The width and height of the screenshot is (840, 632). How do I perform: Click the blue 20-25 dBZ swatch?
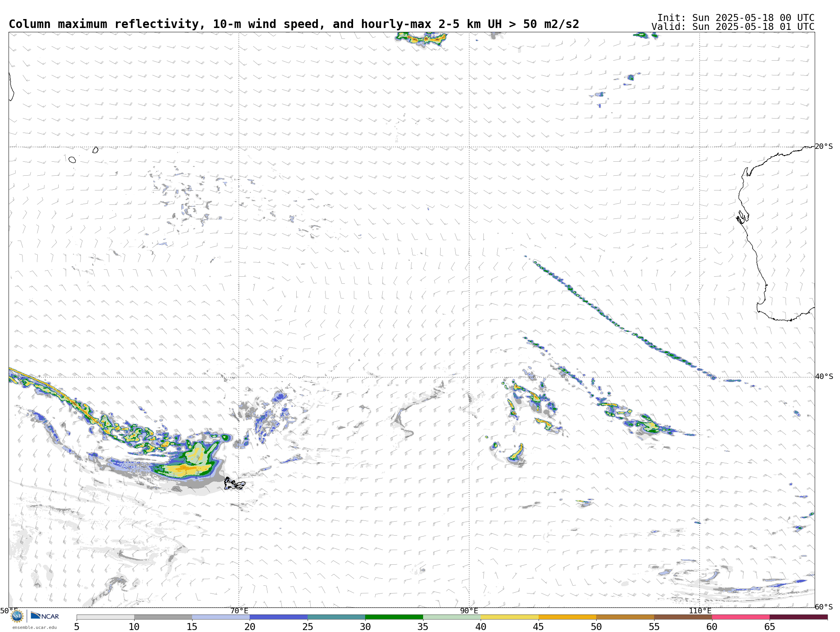pos(278,617)
